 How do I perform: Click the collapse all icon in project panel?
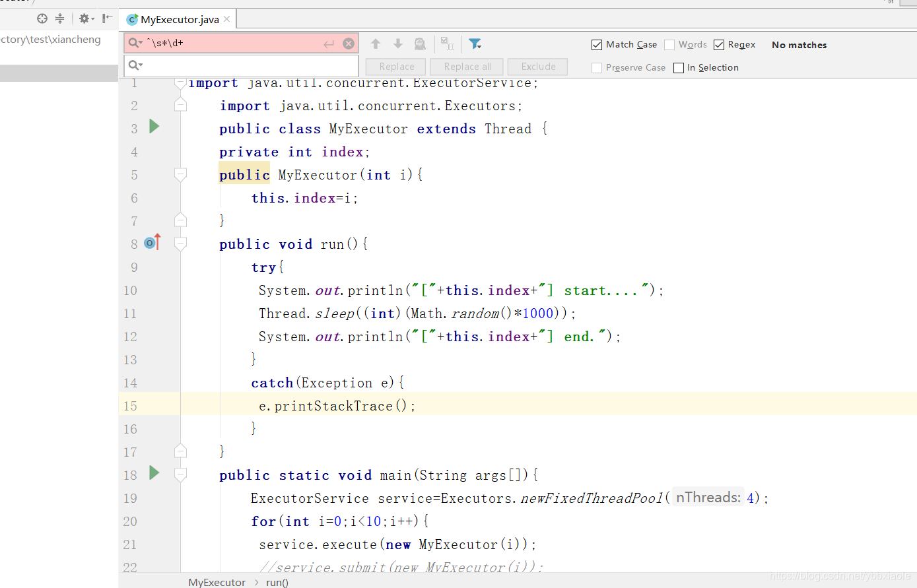(60, 18)
